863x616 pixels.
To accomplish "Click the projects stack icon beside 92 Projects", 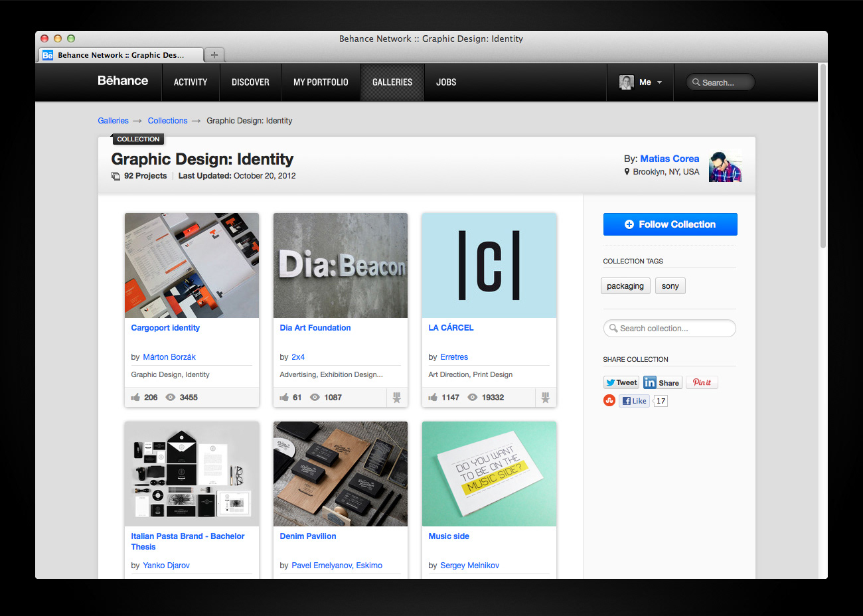I will pyautogui.click(x=116, y=176).
